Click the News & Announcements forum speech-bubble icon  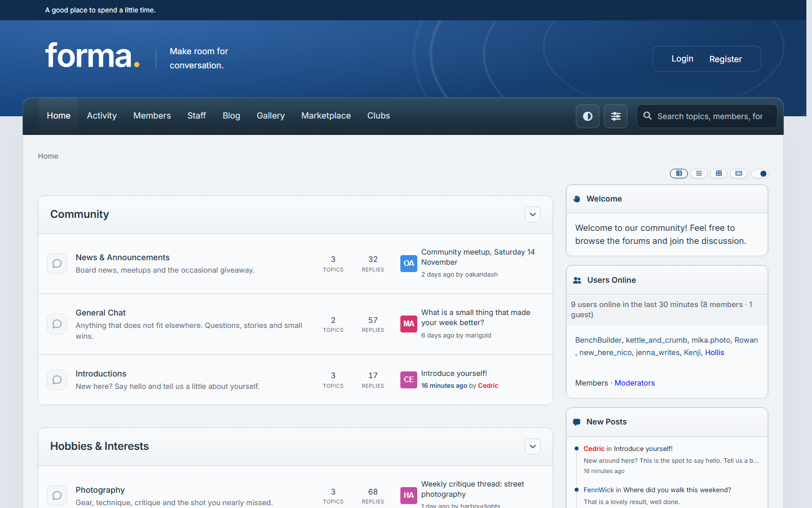tap(57, 264)
